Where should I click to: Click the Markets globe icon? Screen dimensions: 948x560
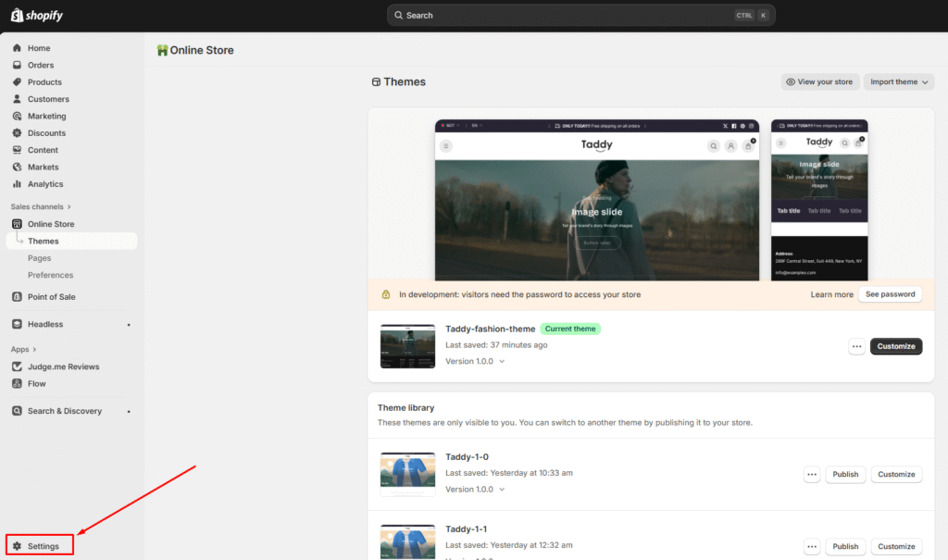(17, 167)
